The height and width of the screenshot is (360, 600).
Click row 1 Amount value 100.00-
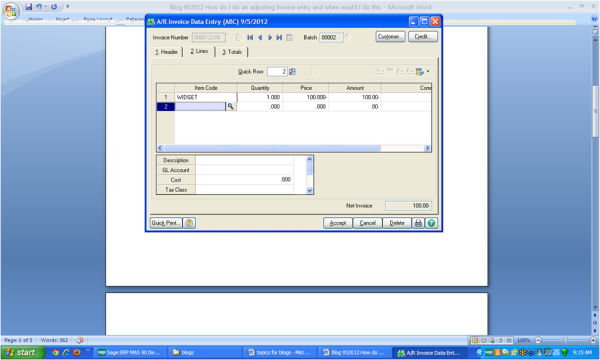(355, 98)
